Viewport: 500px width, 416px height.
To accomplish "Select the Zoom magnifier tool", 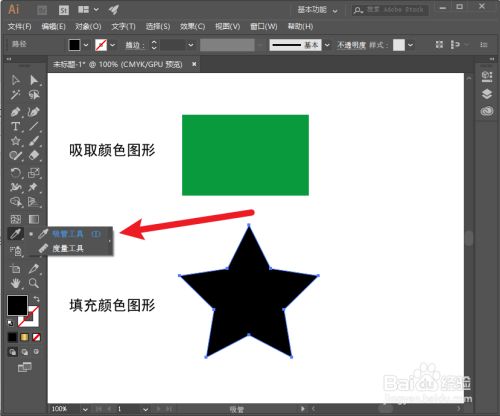I will pyautogui.click(x=34, y=284).
